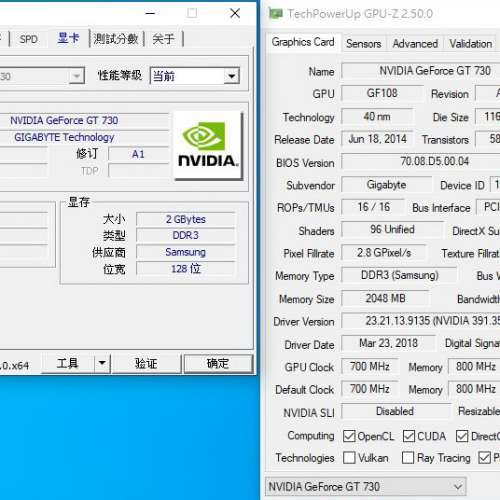Screen dimensions: 500x500
Task: Toggle the Vulkan checkbox
Action: [349, 458]
